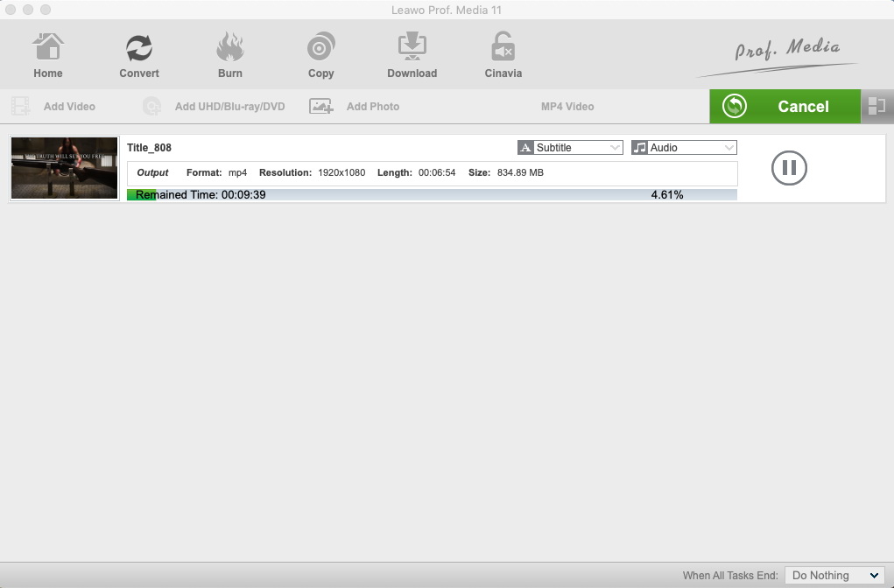Cancel the running conversion
This screenshot has width=894, height=588.
point(785,106)
